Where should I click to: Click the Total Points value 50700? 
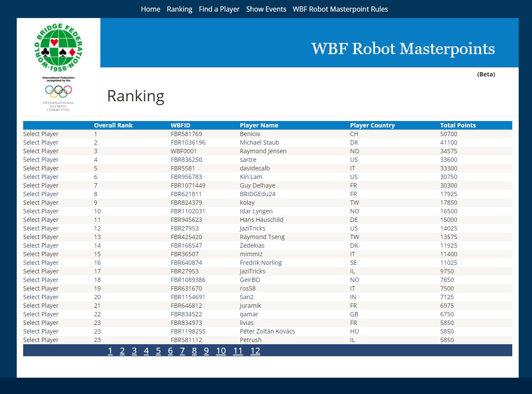click(x=449, y=134)
